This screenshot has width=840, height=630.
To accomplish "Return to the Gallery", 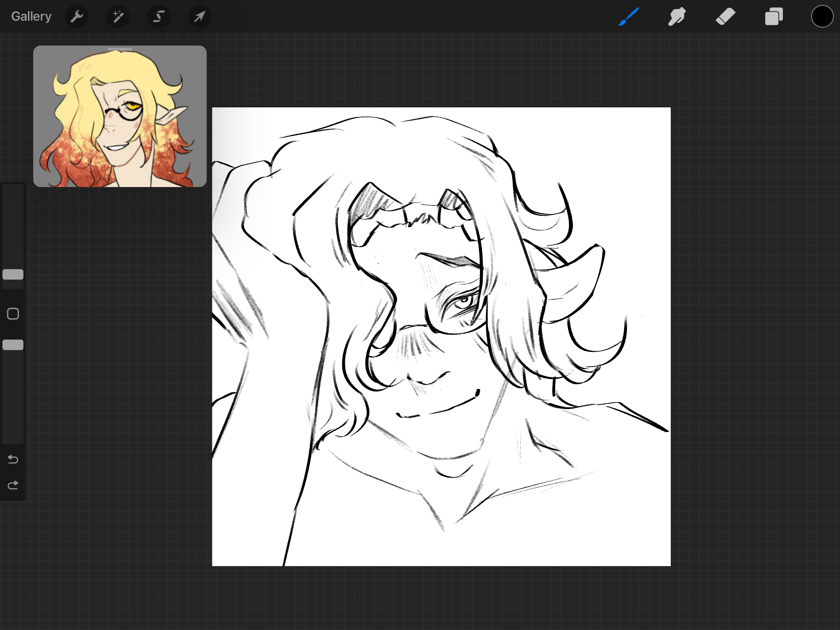I will coord(31,16).
